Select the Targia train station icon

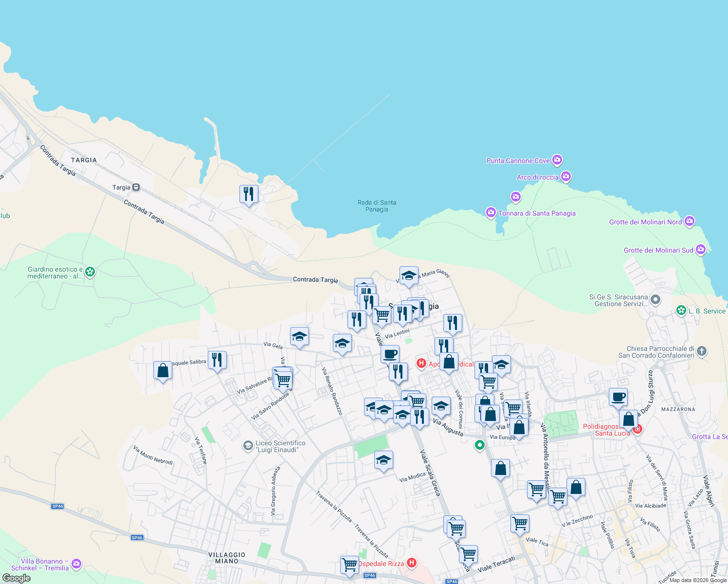click(135, 187)
